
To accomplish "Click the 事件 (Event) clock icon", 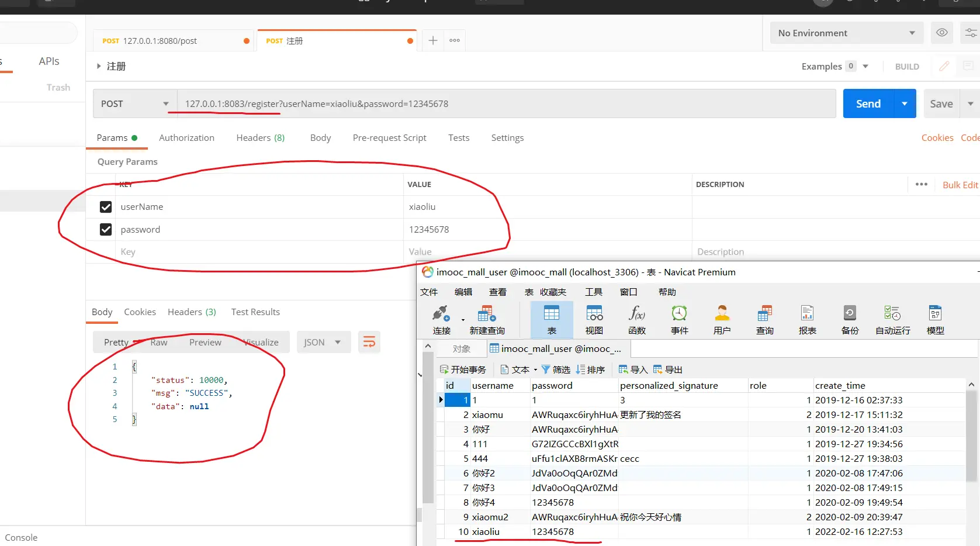I will [x=679, y=314].
